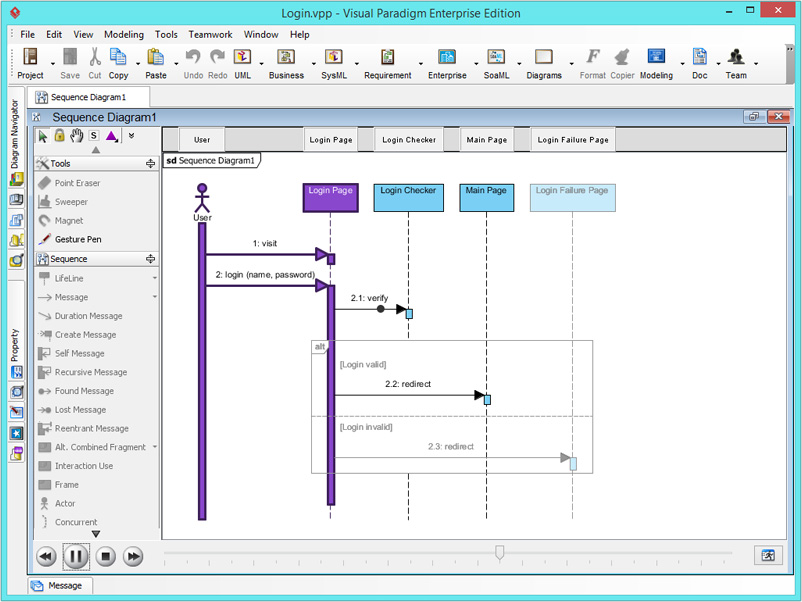Click the fast-forward playback button
The width and height of the screenshot is (802, 602).
click(x=133, y=556)
